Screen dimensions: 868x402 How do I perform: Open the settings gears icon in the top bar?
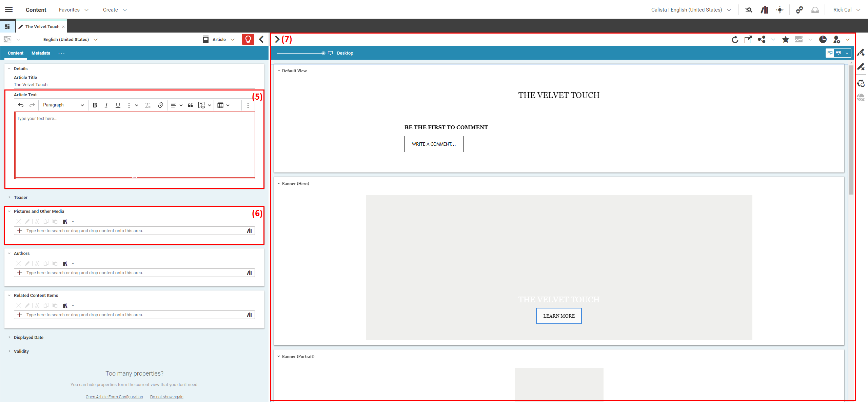point(799,9)
